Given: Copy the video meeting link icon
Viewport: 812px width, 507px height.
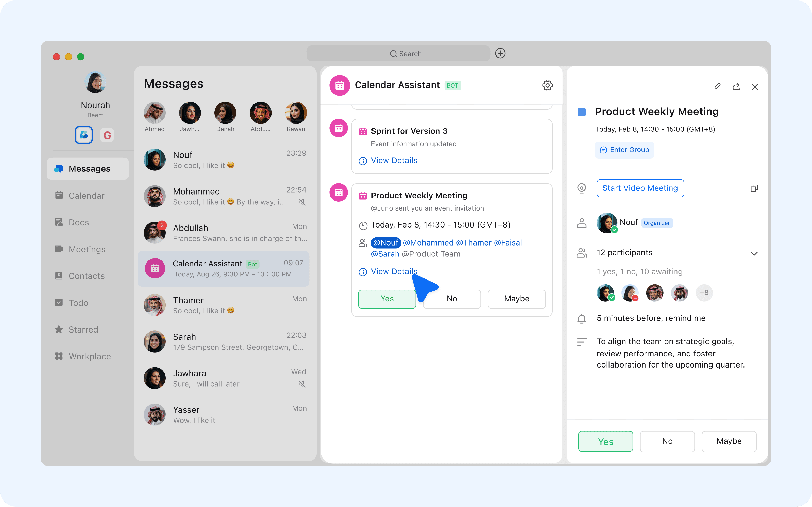Looking at the screenshot, I should click(x=754, y=188).
